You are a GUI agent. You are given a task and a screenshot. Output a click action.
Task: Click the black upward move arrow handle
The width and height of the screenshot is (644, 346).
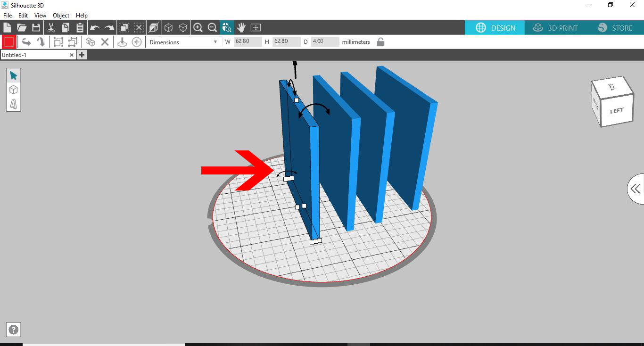[x=295, y=69]
